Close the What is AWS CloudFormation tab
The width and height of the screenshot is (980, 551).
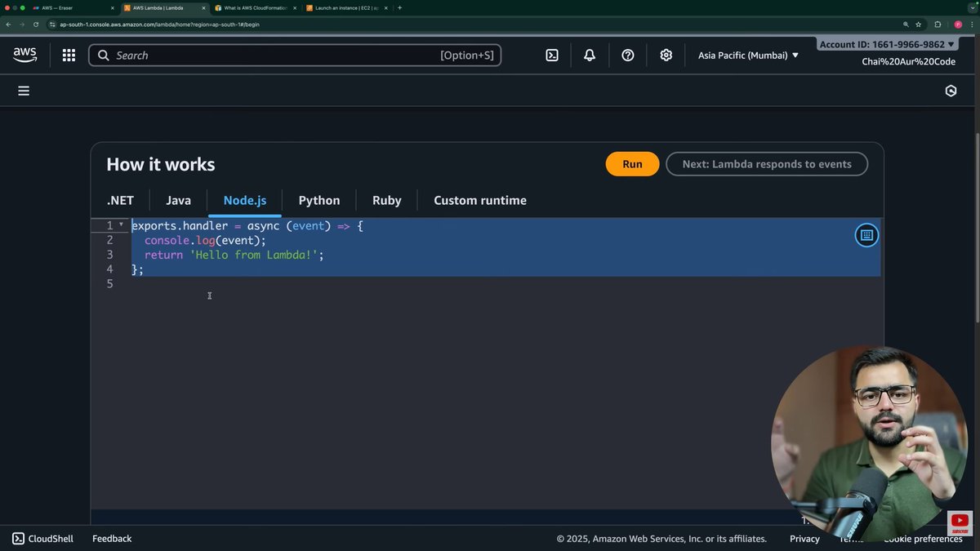tap(295, 8)
